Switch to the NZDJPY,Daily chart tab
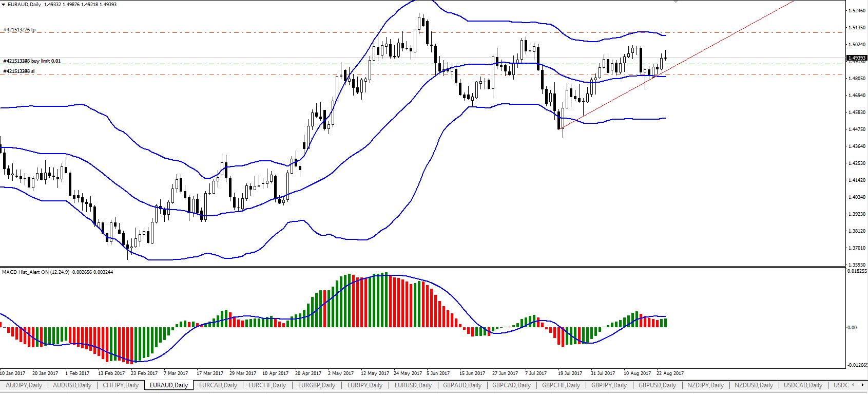 [705, 385]
